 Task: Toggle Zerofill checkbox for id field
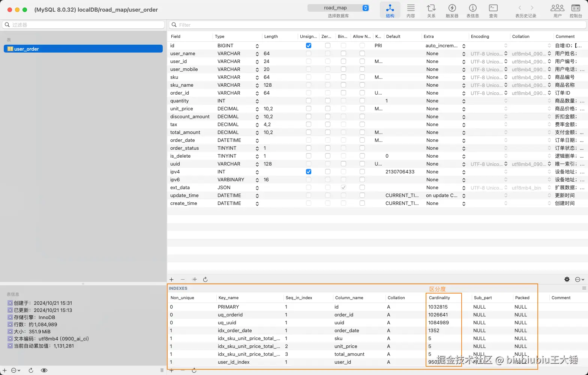[328, 45]
